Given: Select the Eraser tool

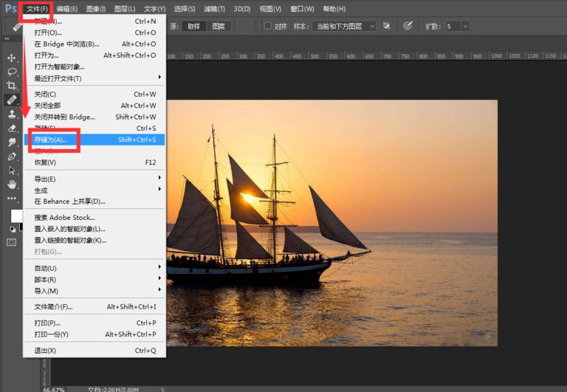Looking at the screenshot, I should [12, 128].
